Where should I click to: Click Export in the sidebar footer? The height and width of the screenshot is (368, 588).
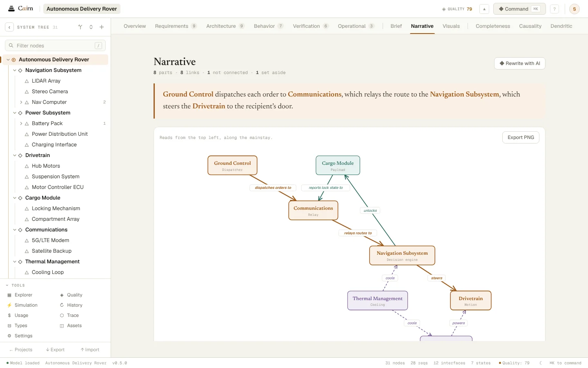55,350
